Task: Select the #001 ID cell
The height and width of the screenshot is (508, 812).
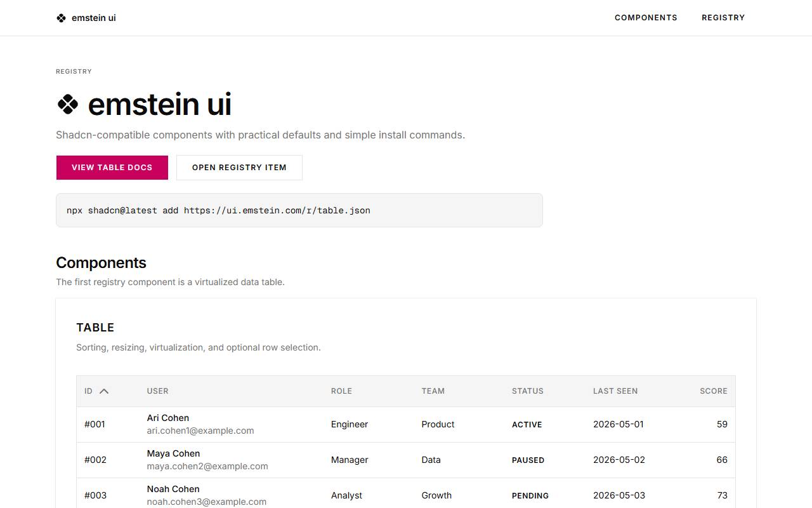Action: coord(95,424)
